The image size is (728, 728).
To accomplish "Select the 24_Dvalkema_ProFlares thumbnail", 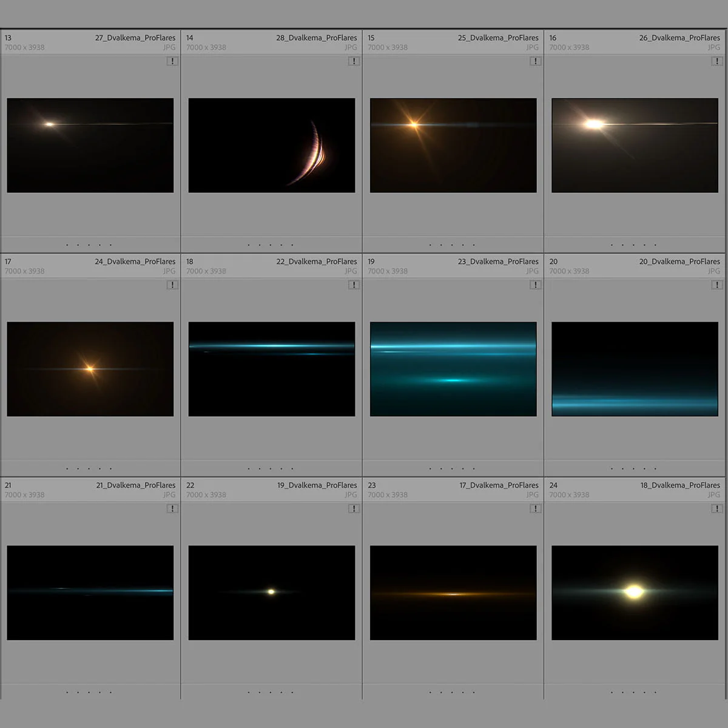I will click(x=90, y=369).
